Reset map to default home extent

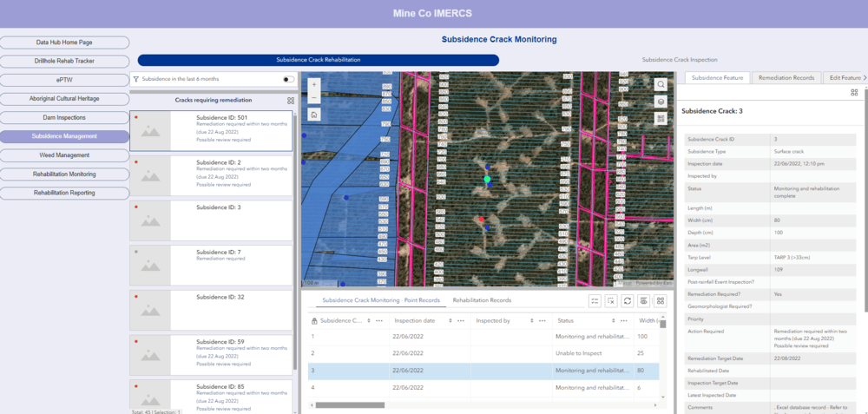pos(314,115)
